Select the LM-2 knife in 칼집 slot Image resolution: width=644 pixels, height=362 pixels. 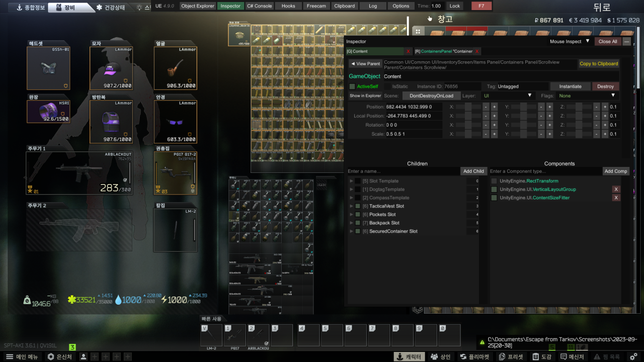pyautogui.click(x=175, y=230)
